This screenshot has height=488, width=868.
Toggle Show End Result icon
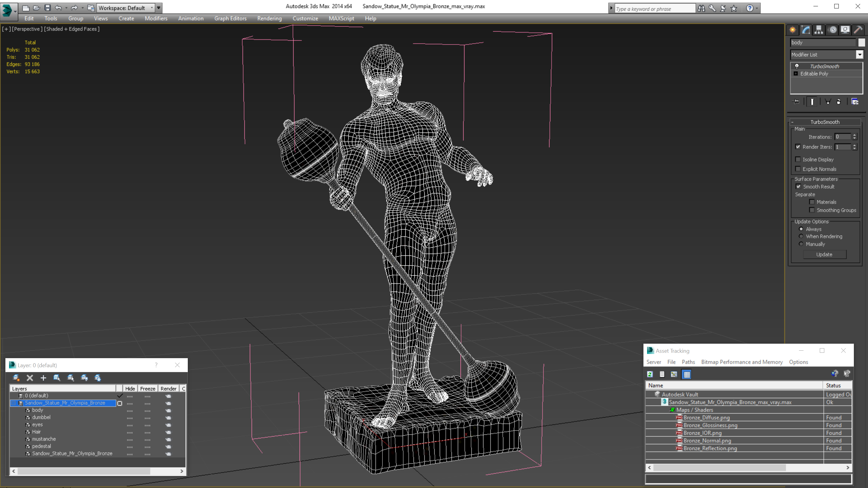tap(812, 102)
